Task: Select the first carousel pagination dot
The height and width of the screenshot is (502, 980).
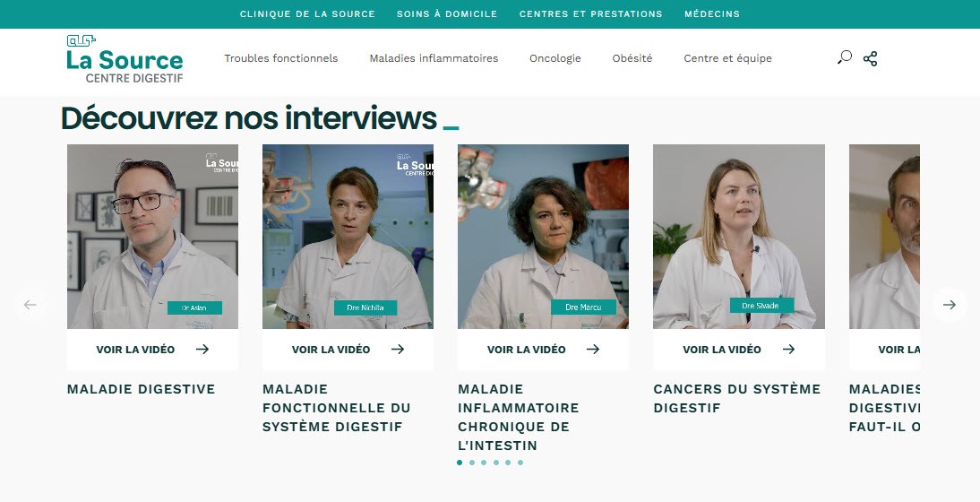Action: [x=460, y=463]
